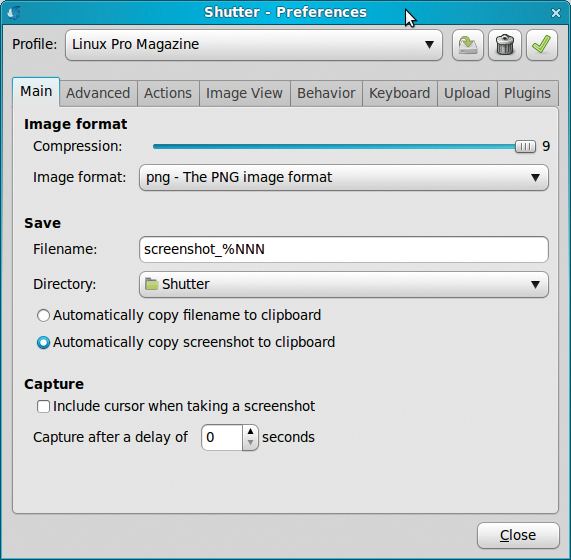The image size is (571, 560).
Task: Click the Compression slider handle
Action: [x=525, y=146]
